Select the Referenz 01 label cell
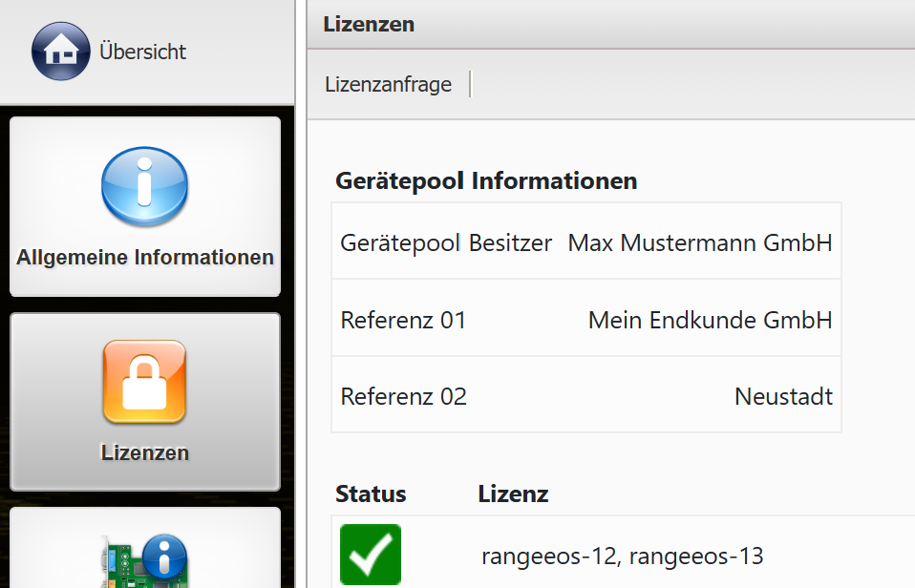The width and height of the screenshot is (915, 588). click(x=403, y=320)
